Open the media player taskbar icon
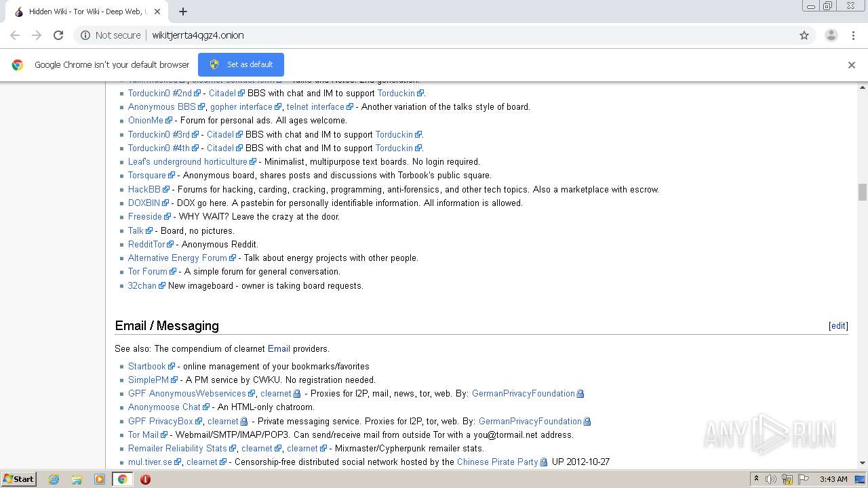The width and height of the screenshot is (868, 488). [100, 479]
